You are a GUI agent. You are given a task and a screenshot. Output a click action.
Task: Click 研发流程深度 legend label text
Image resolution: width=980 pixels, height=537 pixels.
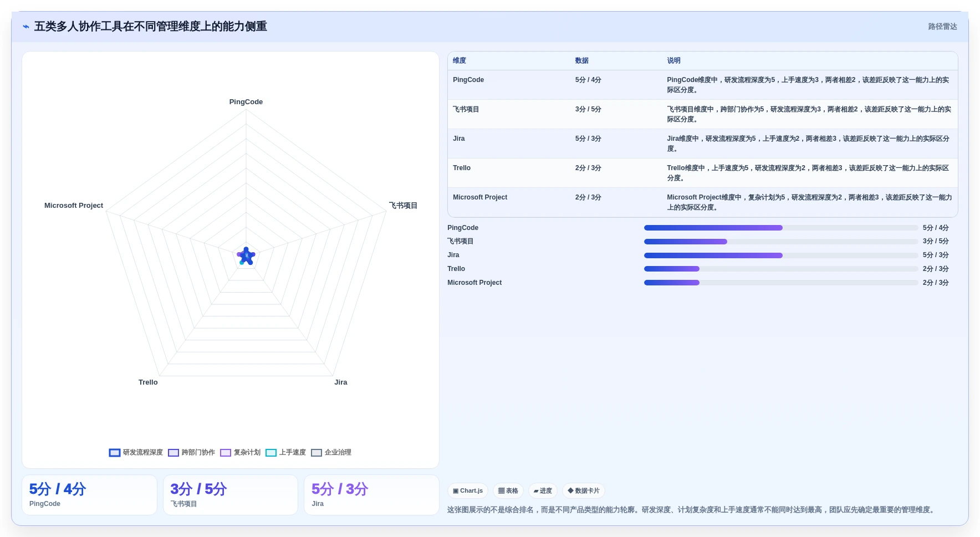tap(143, 453)
